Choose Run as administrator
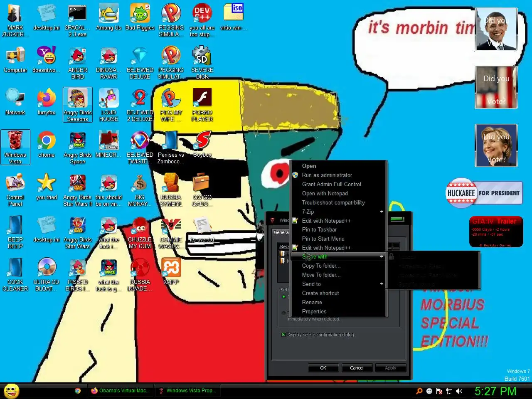The image size is (532, 399). [338, 175]
